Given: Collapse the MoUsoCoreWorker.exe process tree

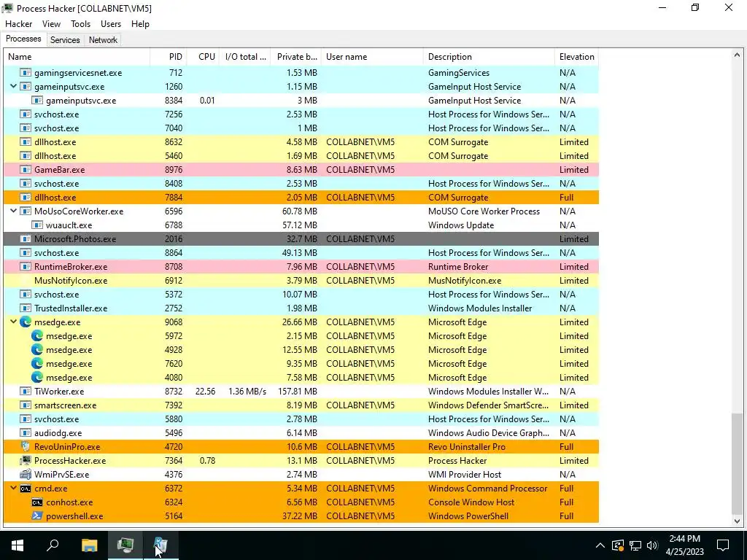Looking at the screenshot, I should (13, 211).
